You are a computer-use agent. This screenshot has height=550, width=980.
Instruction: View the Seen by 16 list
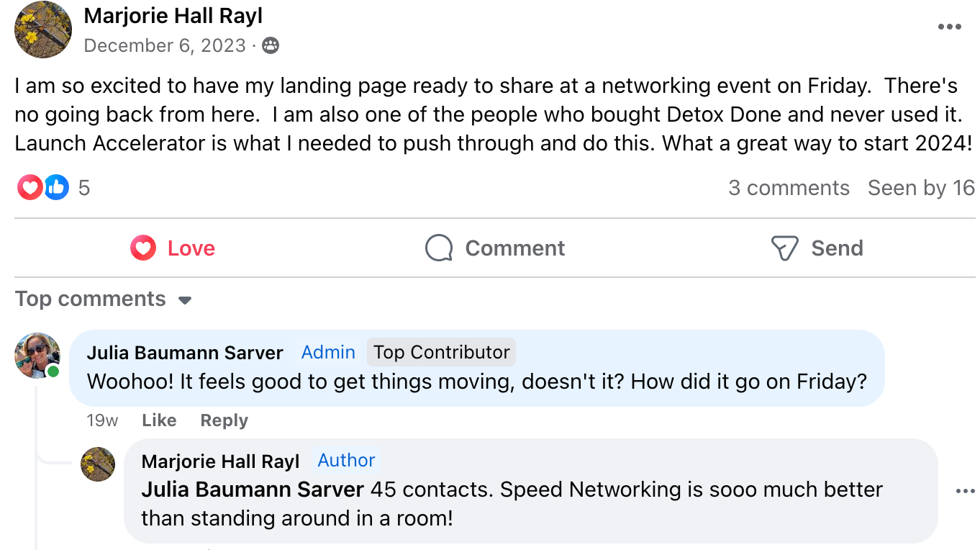[x=921, y=188]
